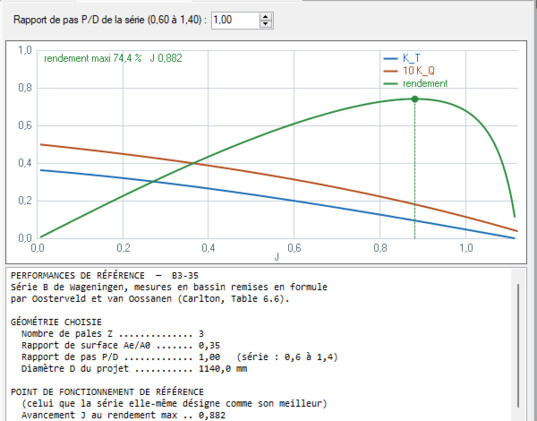Click the 'Diamètre D du projet' line
This screenshot has width=537, height=421.
pos(134,369)
